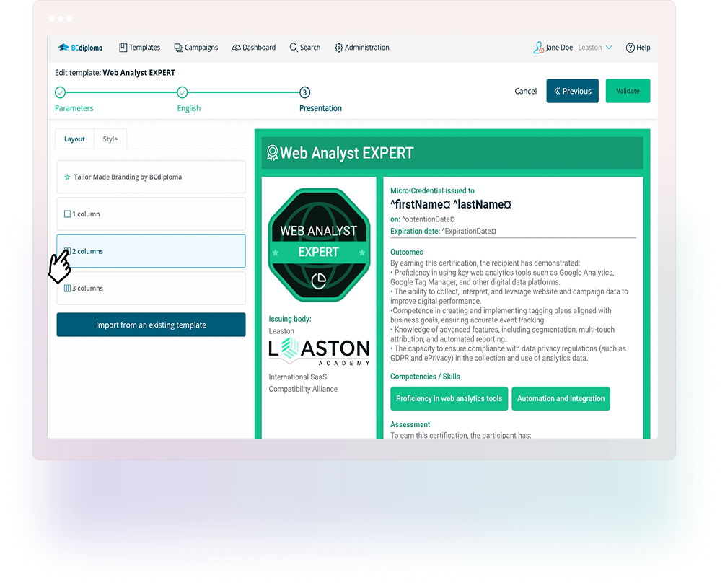
Task: Click the Cancel link
Action: [525, 92]
